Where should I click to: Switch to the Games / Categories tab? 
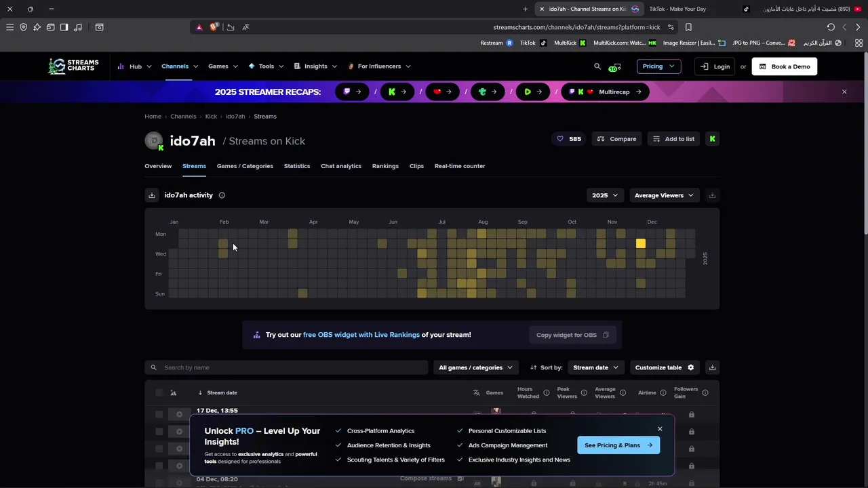coord(245,166)
